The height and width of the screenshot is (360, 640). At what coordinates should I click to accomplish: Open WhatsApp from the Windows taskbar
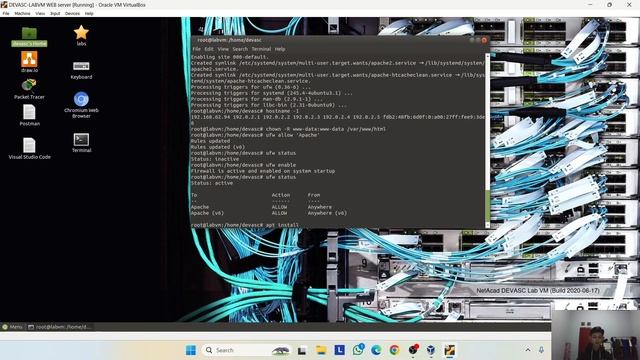click(358, 350)
